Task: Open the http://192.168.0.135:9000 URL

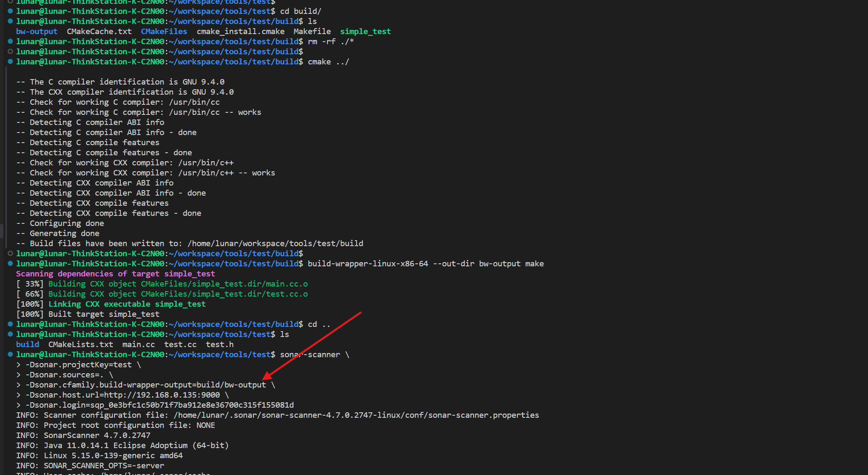Action: click(x=162, y=395)
